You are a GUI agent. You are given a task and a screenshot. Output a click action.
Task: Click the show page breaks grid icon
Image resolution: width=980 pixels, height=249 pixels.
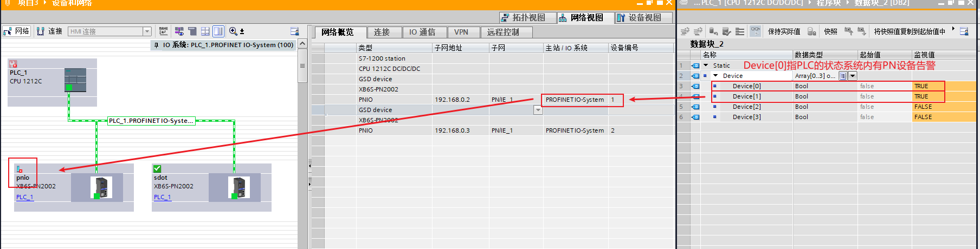click(205, 31)
